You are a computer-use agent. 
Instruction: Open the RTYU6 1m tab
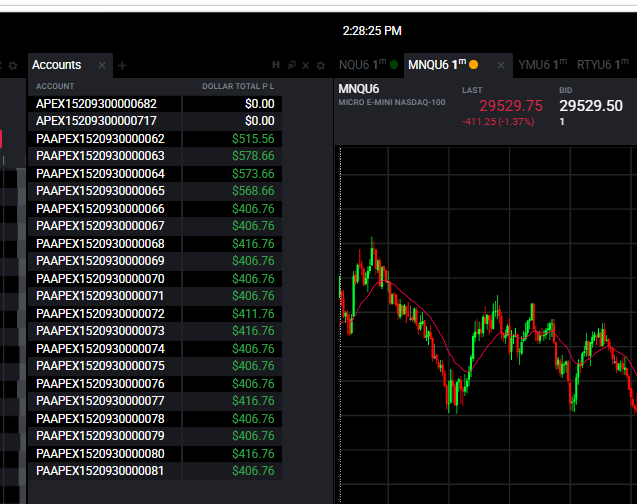[x=603, y=65]
